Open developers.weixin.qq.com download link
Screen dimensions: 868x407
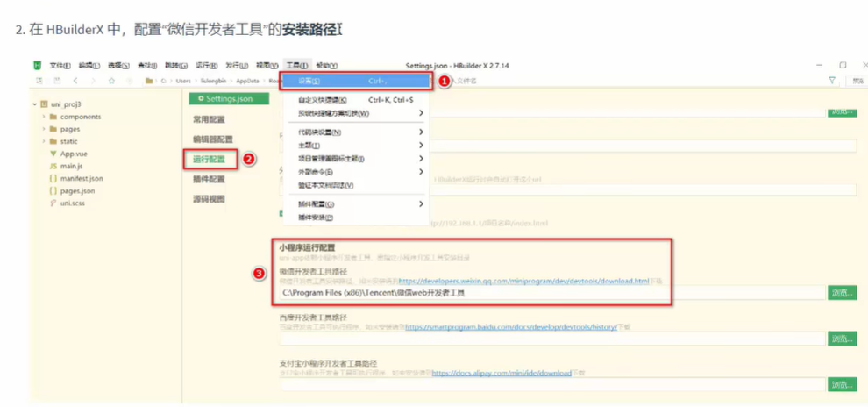tap(523, 282)
